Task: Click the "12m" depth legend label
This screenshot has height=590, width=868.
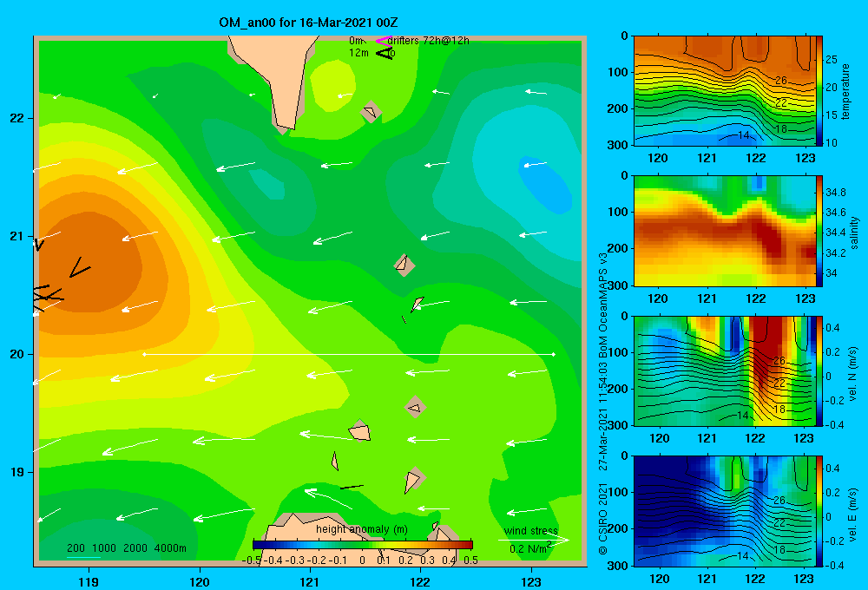Action: [358, 53]
